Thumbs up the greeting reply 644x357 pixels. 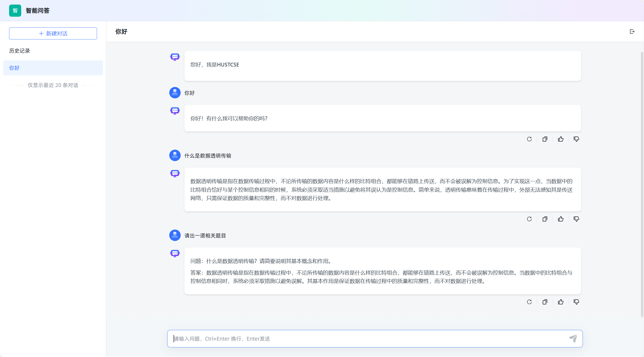[x=561, y=139]
